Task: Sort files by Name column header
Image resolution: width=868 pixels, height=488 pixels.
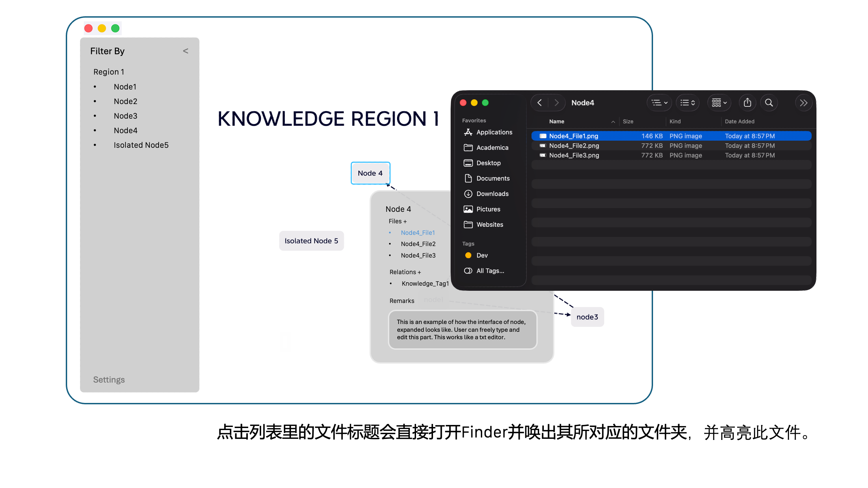Action: pyautogui.click(x=557, y=121)
